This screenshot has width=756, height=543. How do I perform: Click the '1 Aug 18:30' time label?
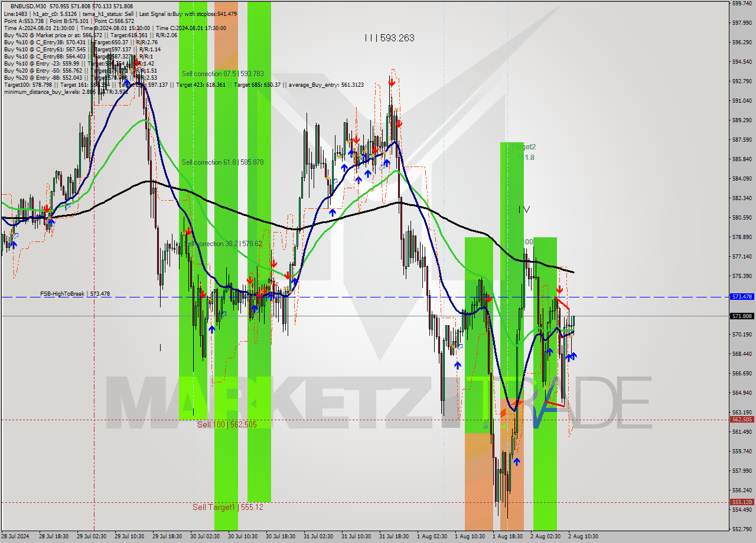click(x=507, y=537)
